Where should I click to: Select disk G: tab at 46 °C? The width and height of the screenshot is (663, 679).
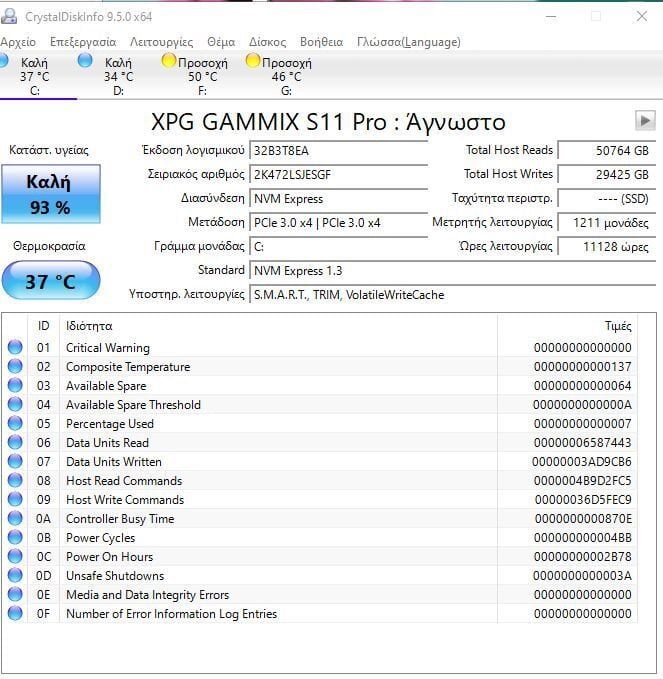[x=286, y=77]
